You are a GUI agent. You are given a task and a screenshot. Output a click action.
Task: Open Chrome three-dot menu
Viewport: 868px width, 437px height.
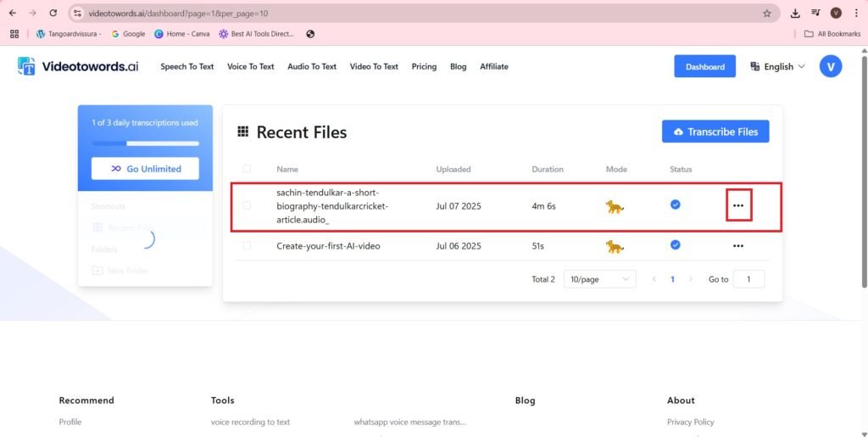point(856,14)
